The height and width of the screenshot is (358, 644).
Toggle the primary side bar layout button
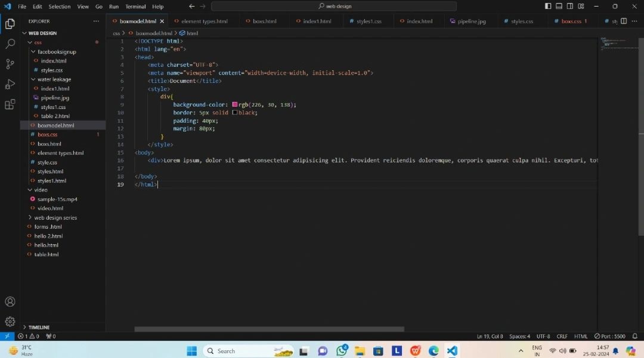[548, 7]
